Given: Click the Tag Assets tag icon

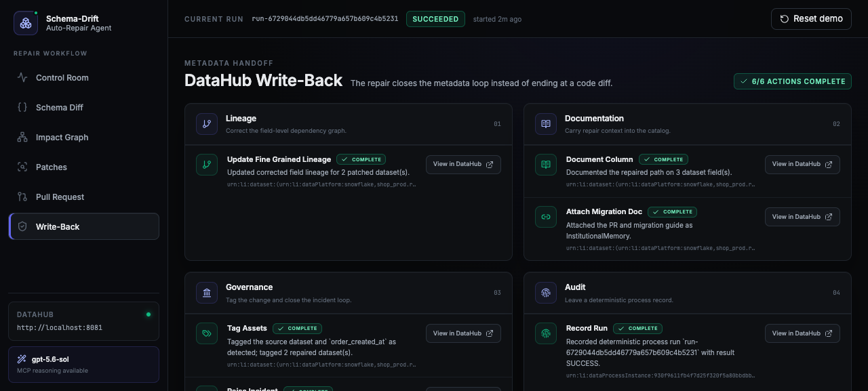Looking at the screenshot, I should click(207, 333).
